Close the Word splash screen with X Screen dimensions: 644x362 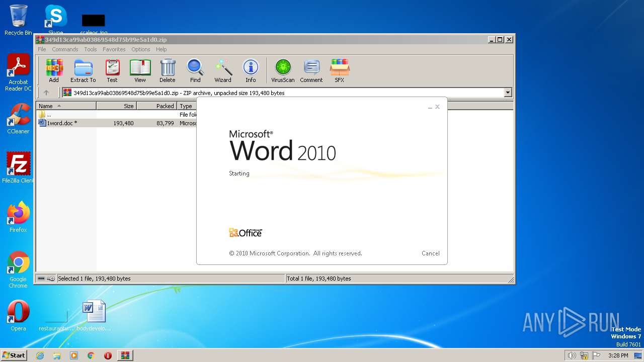[x=437, y=107]
